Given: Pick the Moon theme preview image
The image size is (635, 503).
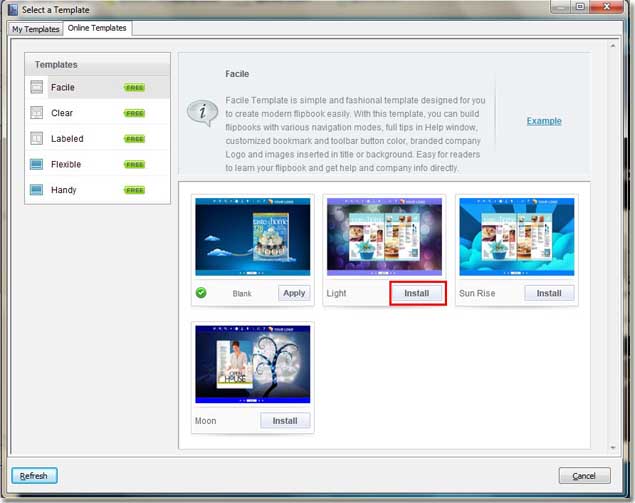Looking at the screenshot, I should pos(252,365).
